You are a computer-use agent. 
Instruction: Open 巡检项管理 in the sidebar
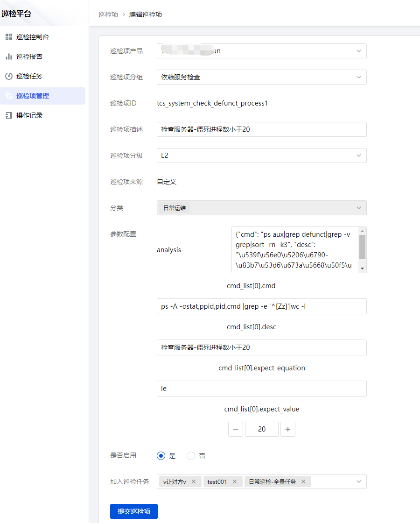point(33,96)
